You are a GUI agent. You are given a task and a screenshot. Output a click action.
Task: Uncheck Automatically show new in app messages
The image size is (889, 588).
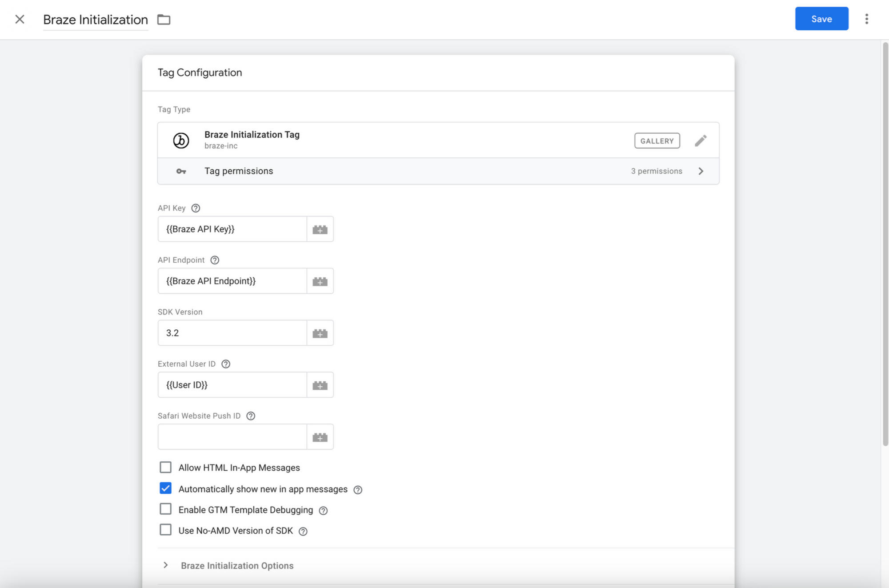click(165, 488)
